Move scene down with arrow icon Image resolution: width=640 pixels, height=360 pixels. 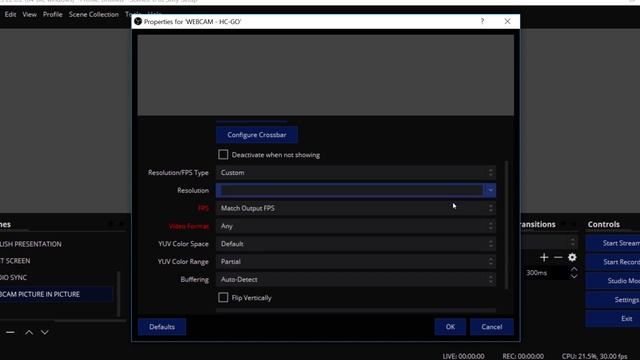44,332
